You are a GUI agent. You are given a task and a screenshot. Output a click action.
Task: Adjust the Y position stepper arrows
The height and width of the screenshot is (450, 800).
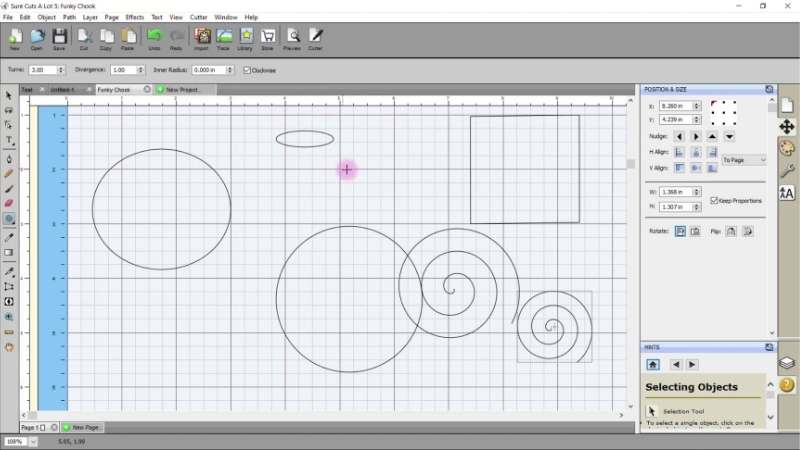click(696, 119)
